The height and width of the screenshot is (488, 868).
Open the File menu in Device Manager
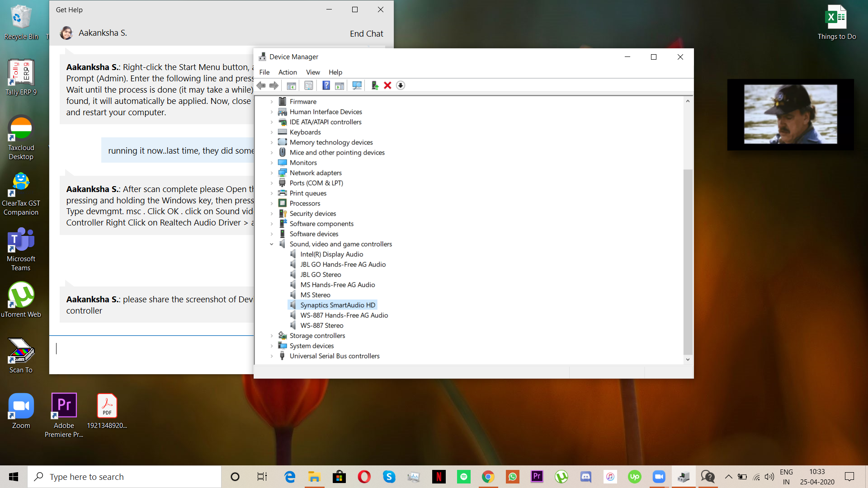coord(264,72)
